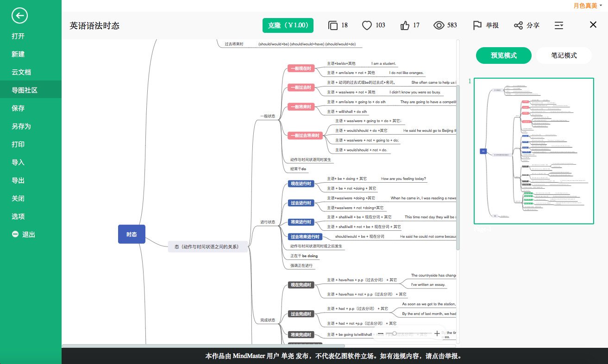This screenshot has height=364, width=608.
Task: Click the 分享 share label
Action: pos(533,25)
